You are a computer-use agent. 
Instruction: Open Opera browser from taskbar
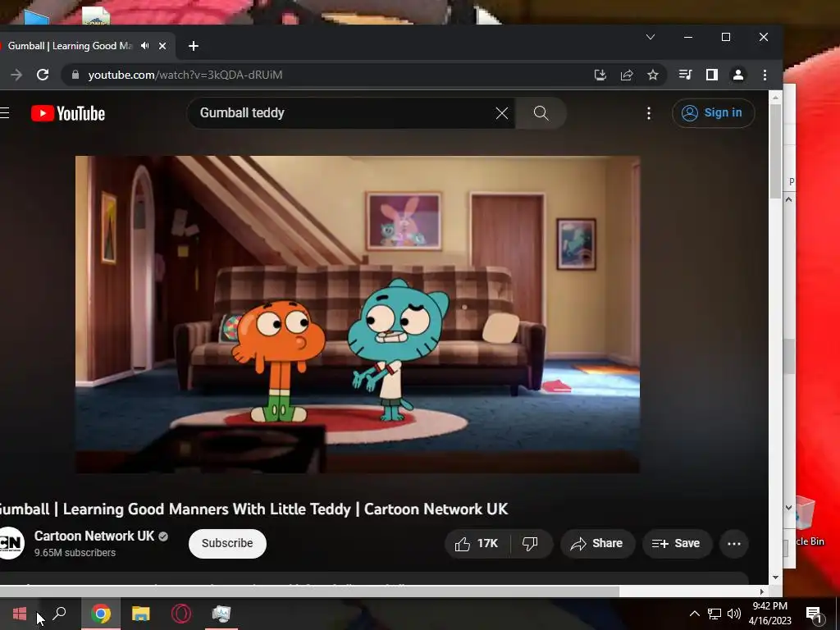coord(181,614)
